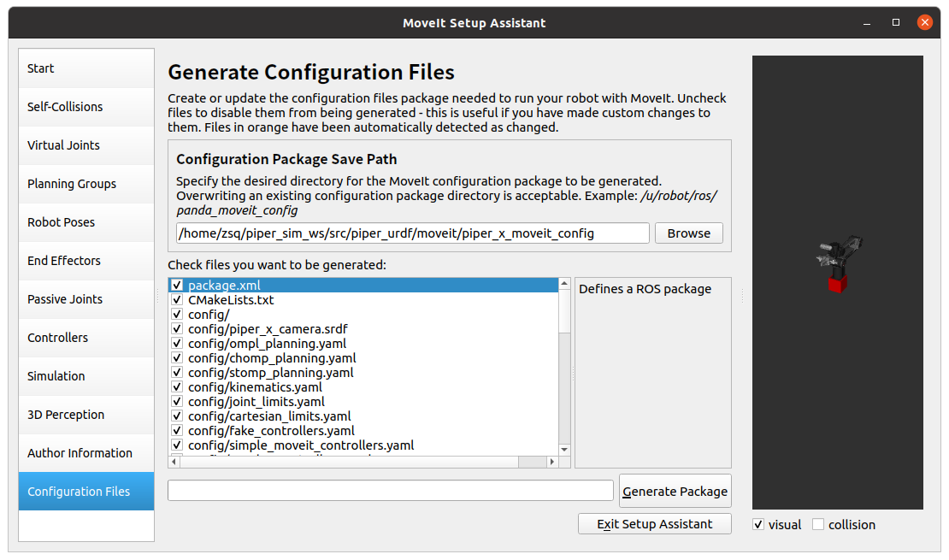Click file list scroll up arrow
Viewport: 949px width, 560px height.
564,283
